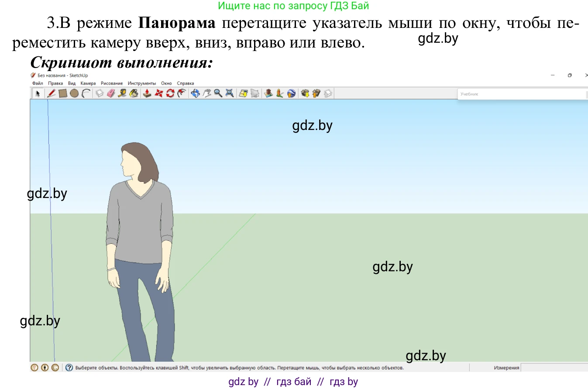Select the Line (pencil) tool

[51, 93]
